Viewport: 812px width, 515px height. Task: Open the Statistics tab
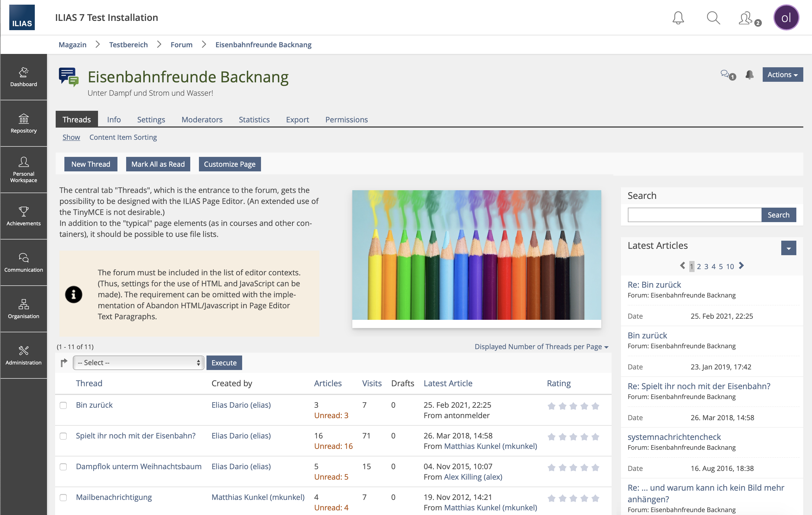coord(254,119)
